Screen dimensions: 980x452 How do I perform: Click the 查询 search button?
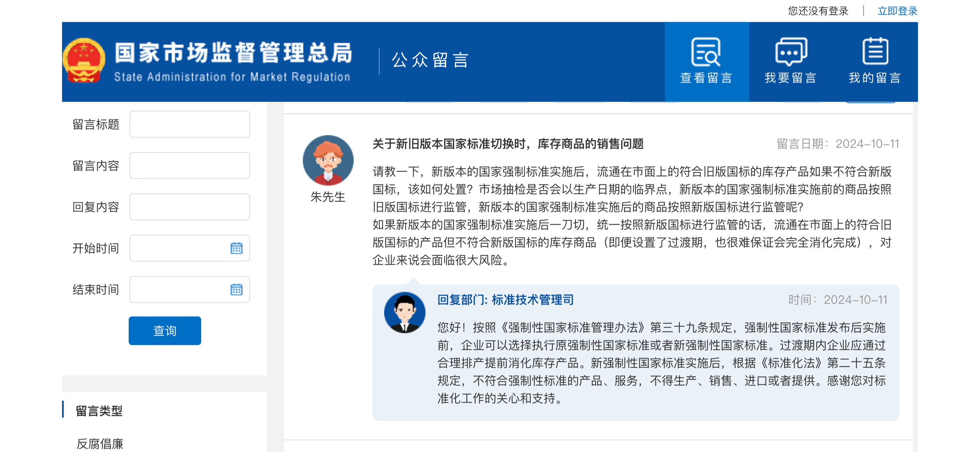click(165, 331)
